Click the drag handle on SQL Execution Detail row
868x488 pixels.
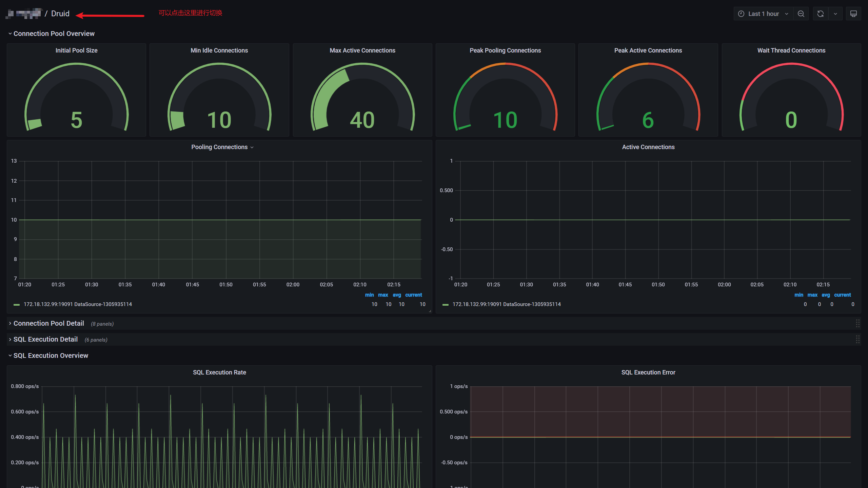(857, 339)
